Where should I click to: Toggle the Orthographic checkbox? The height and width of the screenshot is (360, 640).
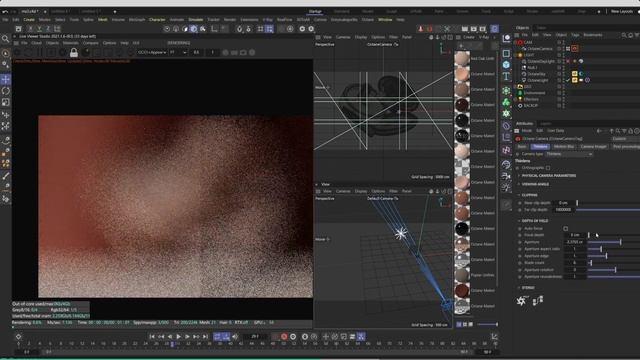tap(548, 168)
